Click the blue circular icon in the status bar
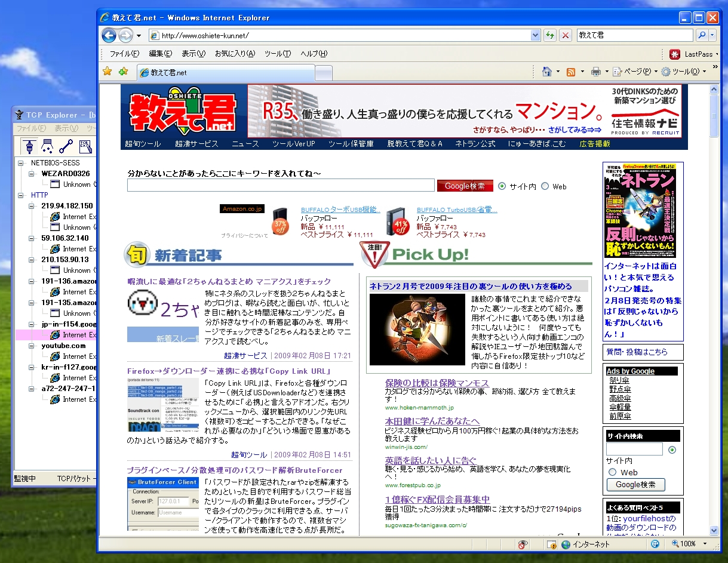This screenshot has width=728, height=563. 655,544
